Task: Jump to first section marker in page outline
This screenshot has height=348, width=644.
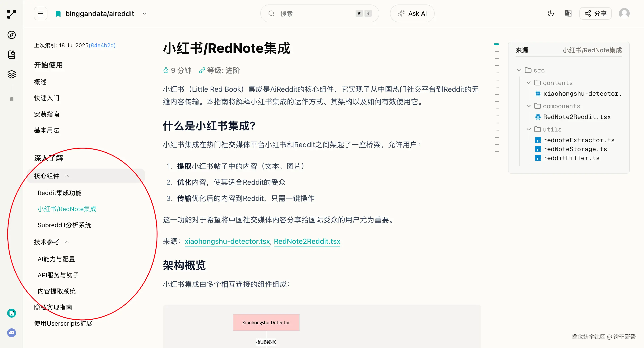Action: 496,44
